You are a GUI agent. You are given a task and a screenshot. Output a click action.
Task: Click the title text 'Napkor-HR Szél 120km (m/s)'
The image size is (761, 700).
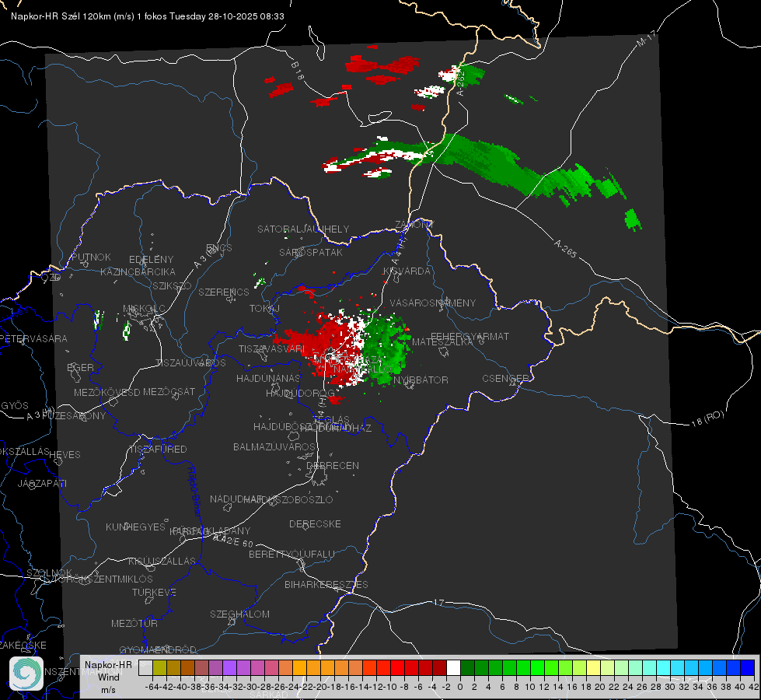[x=73, y=16]
